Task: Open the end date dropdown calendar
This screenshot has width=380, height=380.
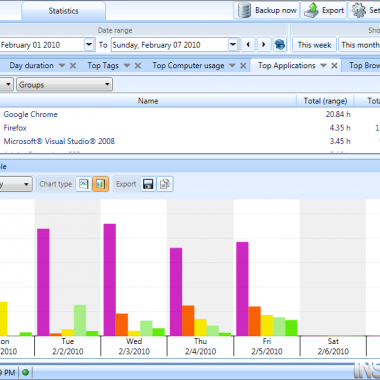Action: point(233,45)
